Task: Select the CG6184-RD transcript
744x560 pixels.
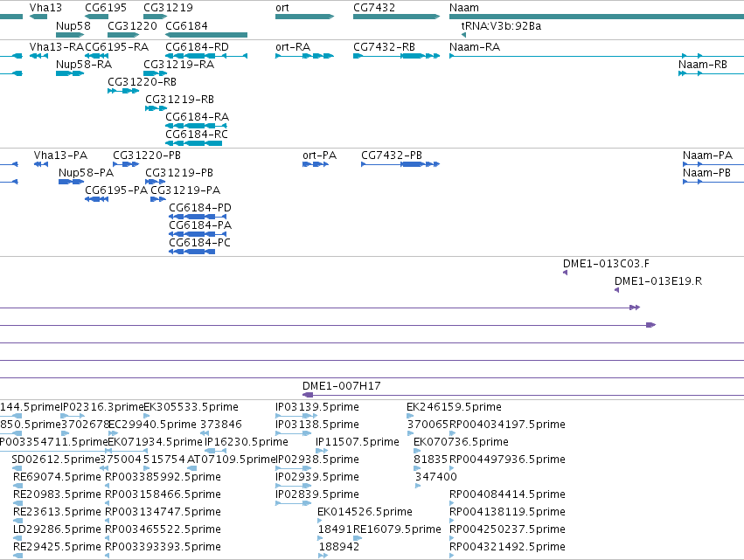Action: point(206,56)
